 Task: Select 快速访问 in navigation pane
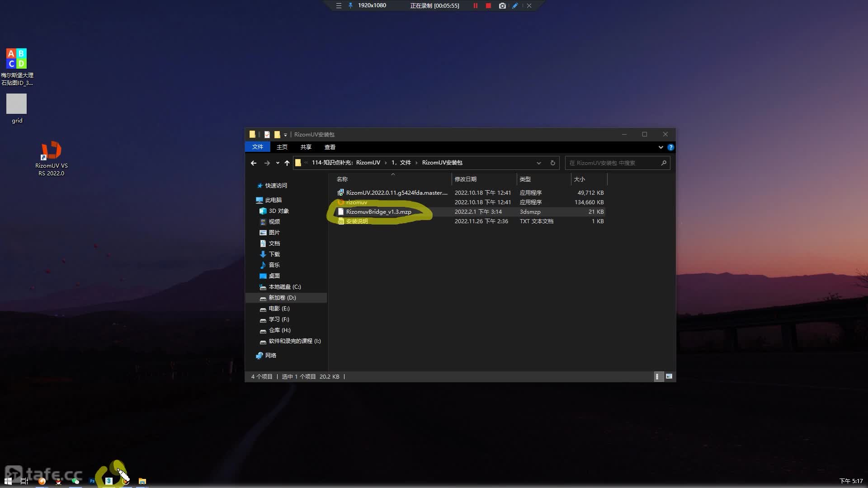(x=272, y=186)
